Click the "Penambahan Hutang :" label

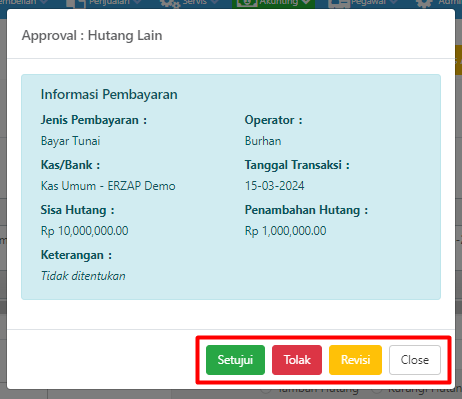[306, 210]
